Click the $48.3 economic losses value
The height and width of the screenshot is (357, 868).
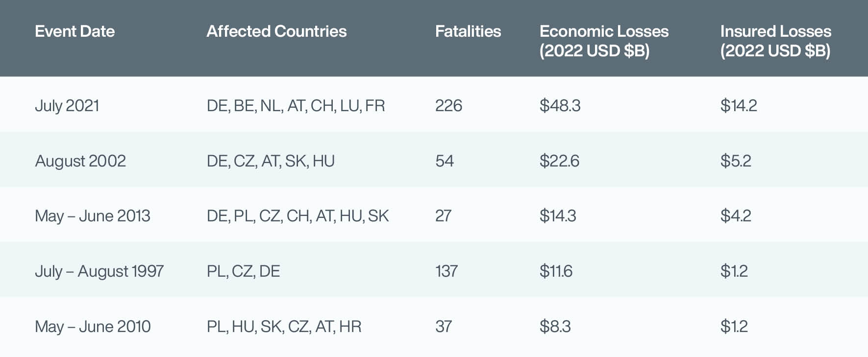click(560, 106)
